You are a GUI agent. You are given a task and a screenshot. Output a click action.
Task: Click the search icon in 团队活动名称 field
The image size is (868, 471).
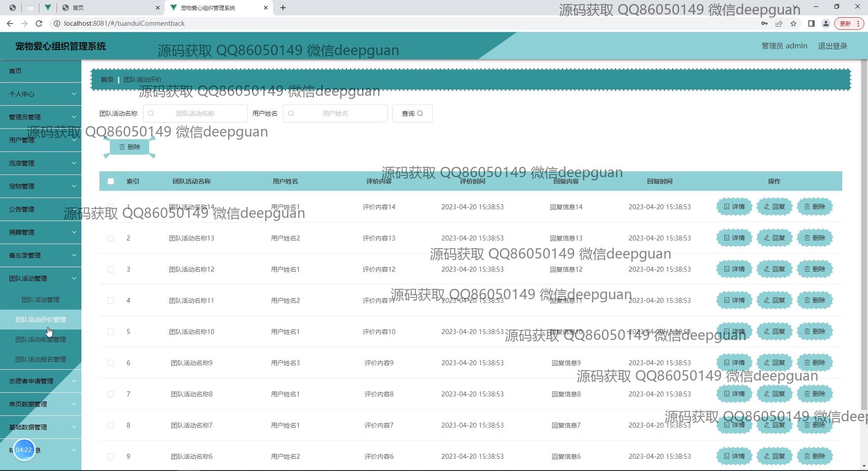pyautogui.click(x=151, y=113)
